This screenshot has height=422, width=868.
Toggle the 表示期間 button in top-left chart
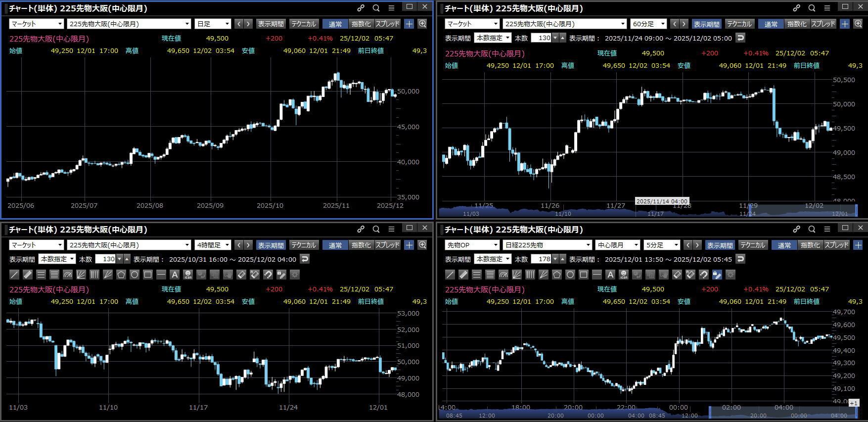(x=271, y=24)
